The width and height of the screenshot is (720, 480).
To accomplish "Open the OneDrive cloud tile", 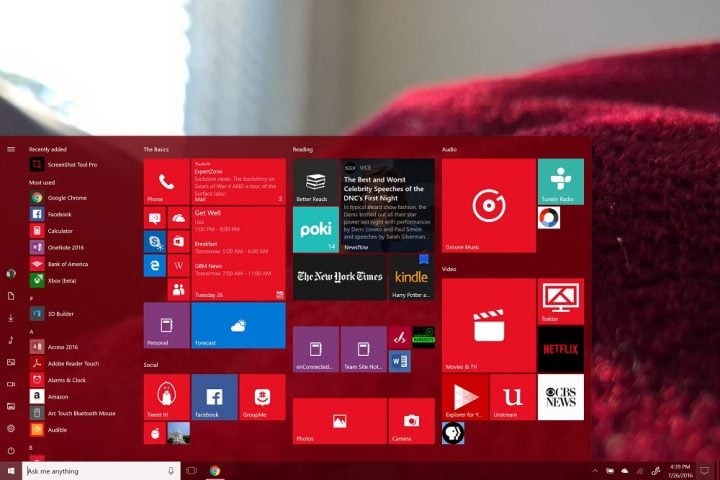I will click(x=179, y=218).
